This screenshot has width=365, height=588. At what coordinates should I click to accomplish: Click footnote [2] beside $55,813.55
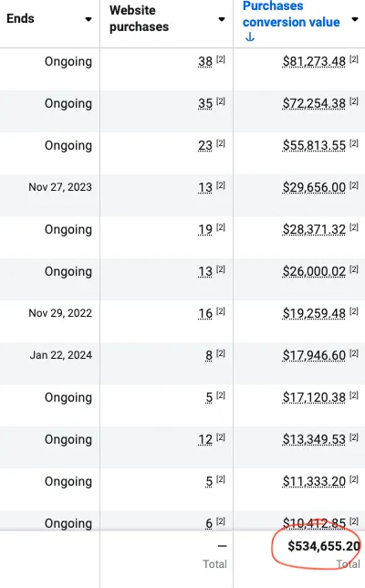(x=354, y=142)
